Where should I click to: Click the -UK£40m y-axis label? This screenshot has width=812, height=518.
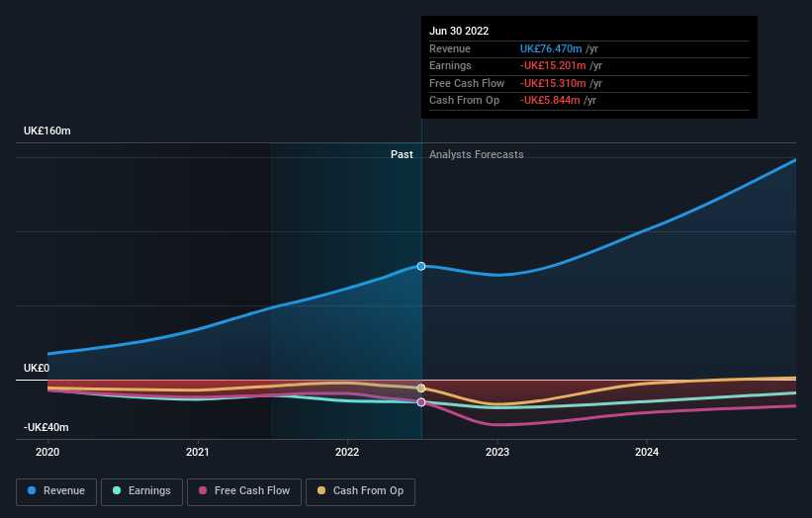tap(46, 427)
